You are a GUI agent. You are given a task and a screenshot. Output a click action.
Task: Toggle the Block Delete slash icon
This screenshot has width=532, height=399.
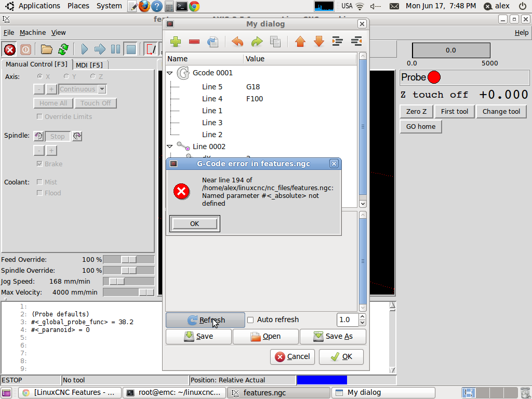151,49
